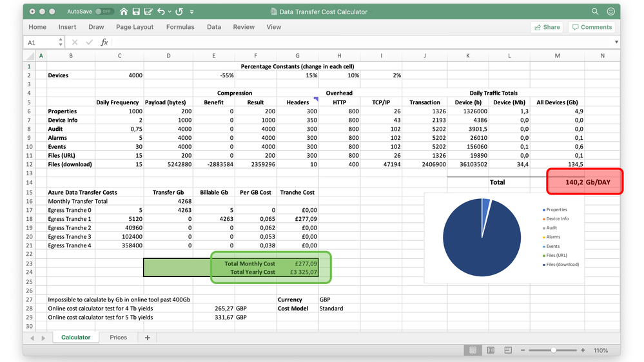This screenshot has width=644, height=362.
Task: Click the Share button
Action: [x=547, y=27]
